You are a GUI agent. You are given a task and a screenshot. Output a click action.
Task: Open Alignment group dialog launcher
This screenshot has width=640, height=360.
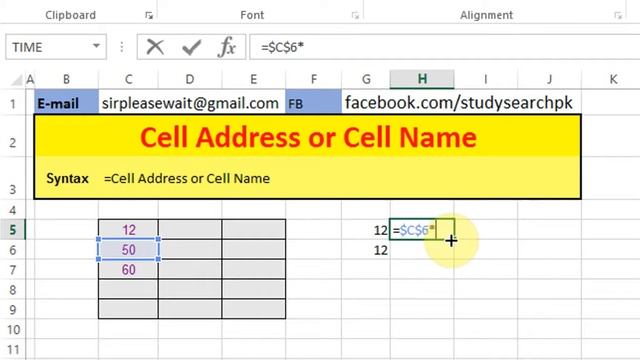coord(618,16)
